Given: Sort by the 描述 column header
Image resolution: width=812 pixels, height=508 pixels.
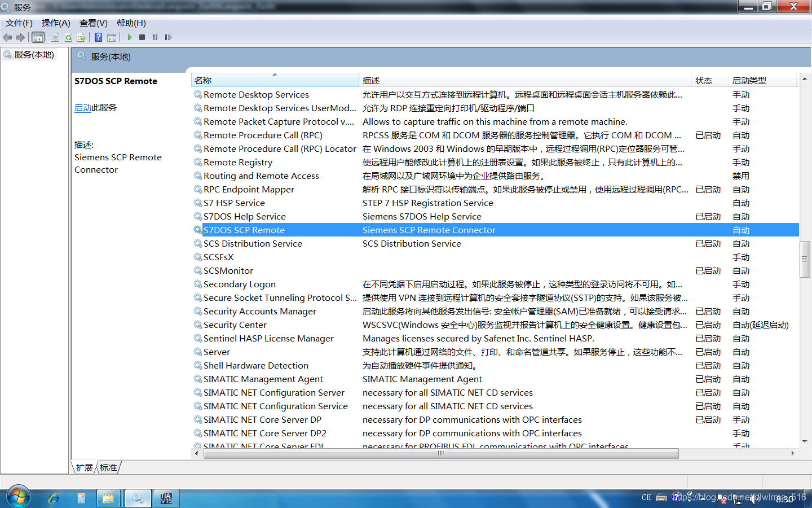Looking at the screenshot, I should pos(525,80).
